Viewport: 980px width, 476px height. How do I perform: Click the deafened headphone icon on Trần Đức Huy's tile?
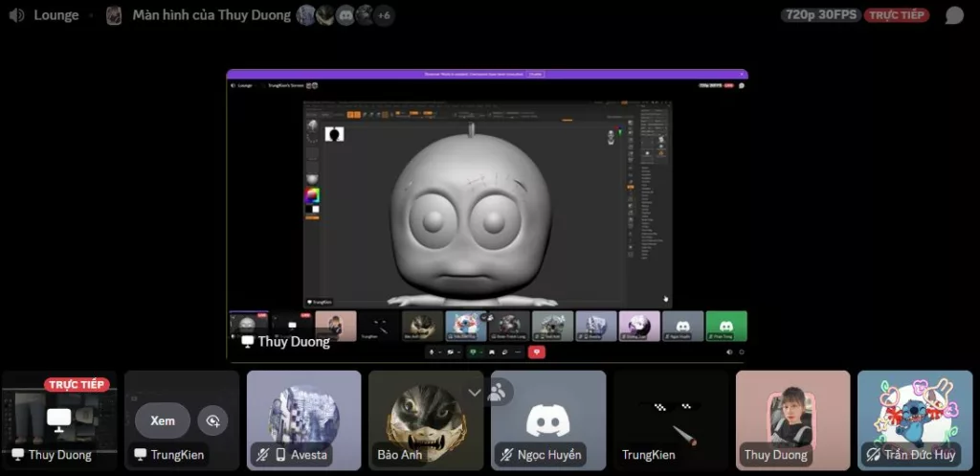(x=873, y=455)
